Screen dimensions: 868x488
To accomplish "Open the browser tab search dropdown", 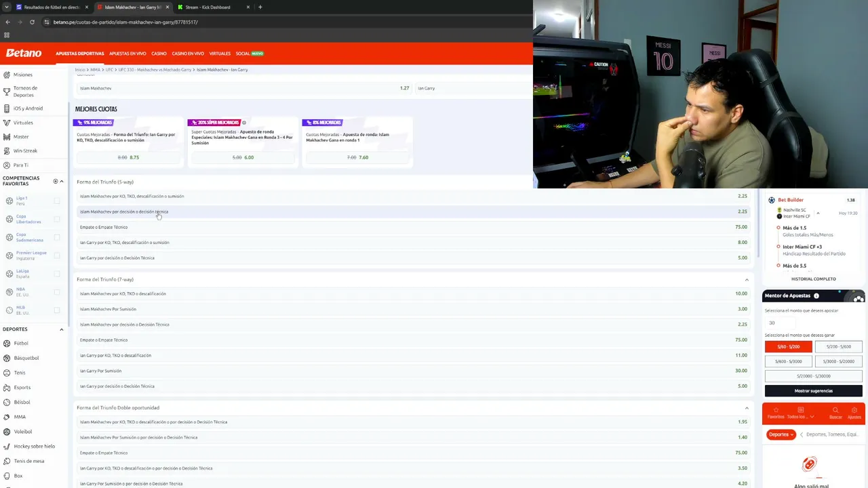I will coord(7,7).
